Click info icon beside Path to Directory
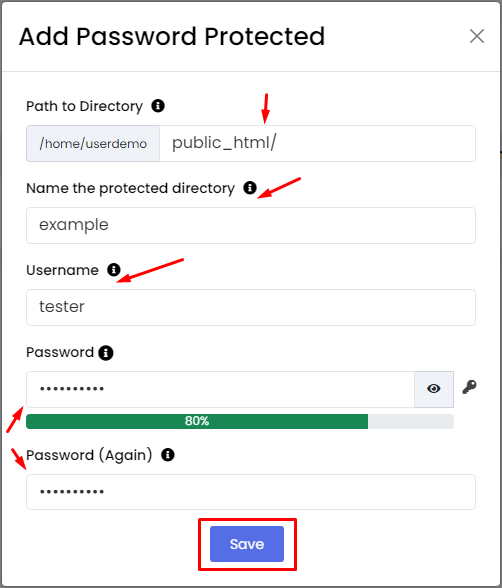 [158, 106]
